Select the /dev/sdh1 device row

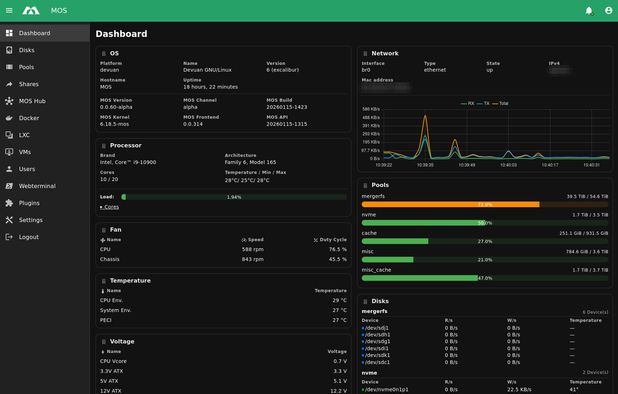pos(485,335)
